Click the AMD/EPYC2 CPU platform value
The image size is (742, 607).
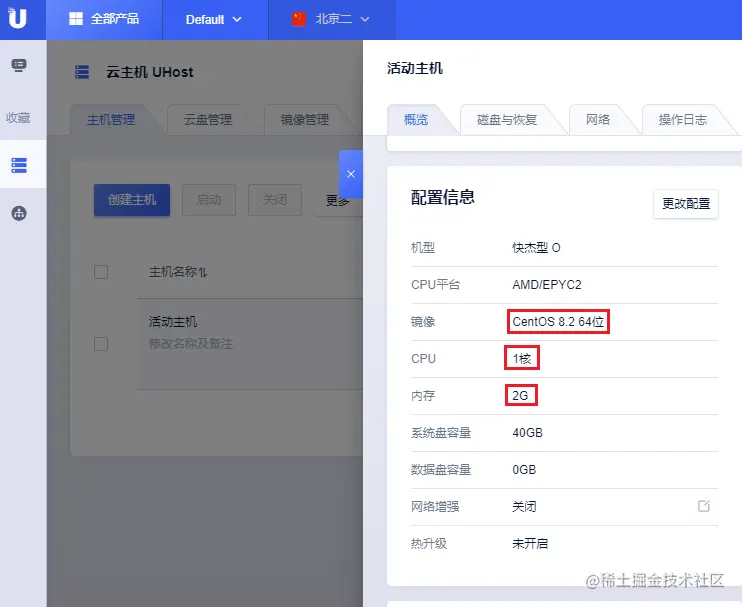click(x=547, y=285)
